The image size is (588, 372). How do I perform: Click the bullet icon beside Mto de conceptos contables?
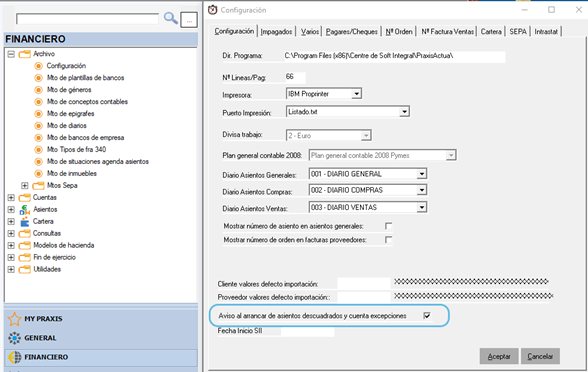click(x=38, y=102)
